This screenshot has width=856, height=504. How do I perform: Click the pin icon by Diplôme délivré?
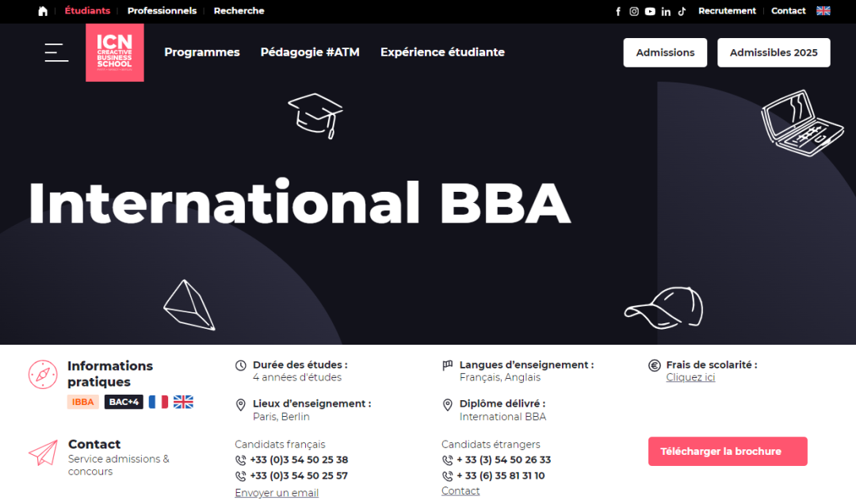pos(448,405)
